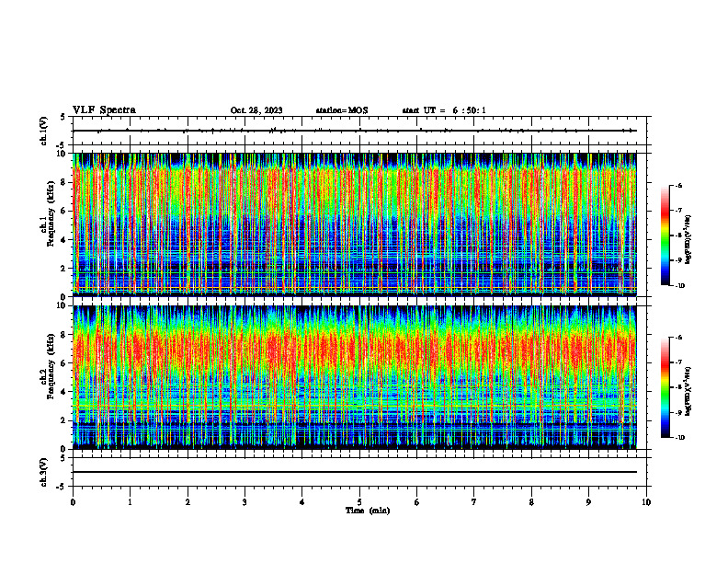Click the "-10" label on the ch.1 colorbar
Image resolution: width=728 pixels, height=563 pixels.
point(680,286)
